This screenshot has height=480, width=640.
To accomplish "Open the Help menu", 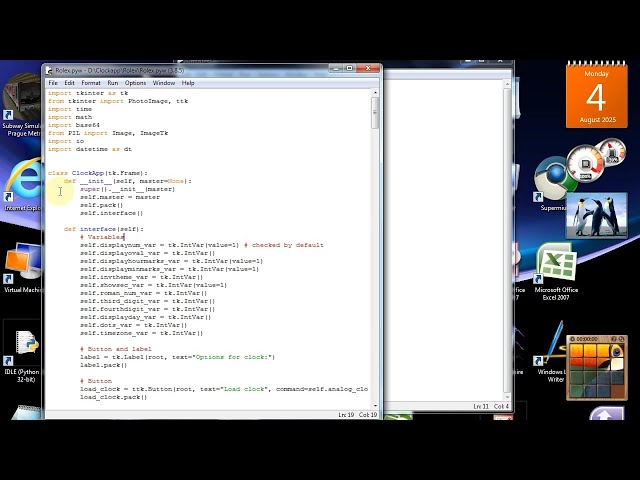I will point(188,83).
